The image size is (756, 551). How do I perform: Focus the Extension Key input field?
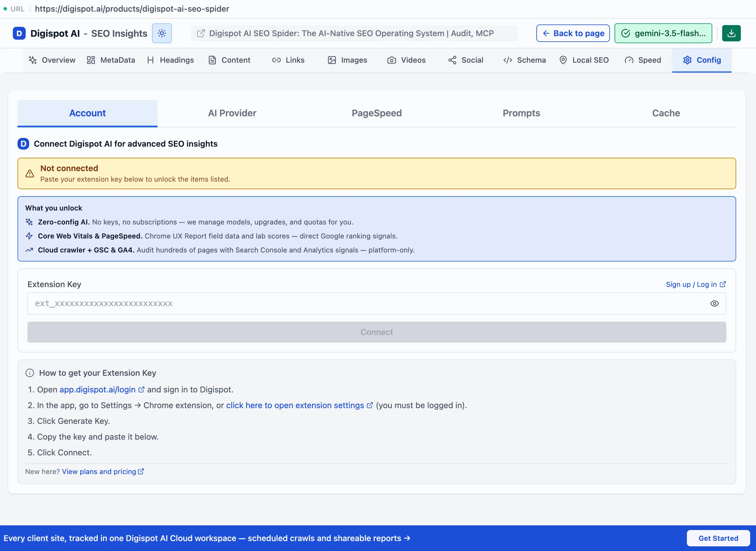[x=377, y=303]
